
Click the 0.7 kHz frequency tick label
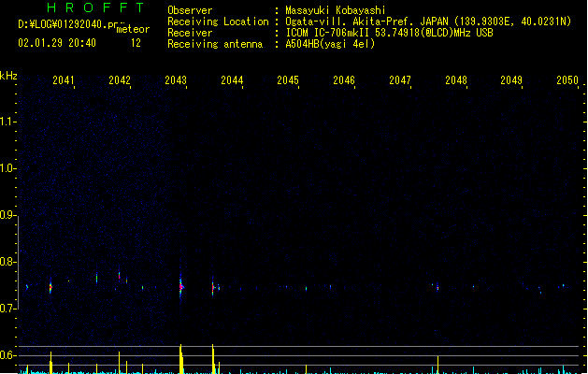pyautogui.click(x=7, y=309)
